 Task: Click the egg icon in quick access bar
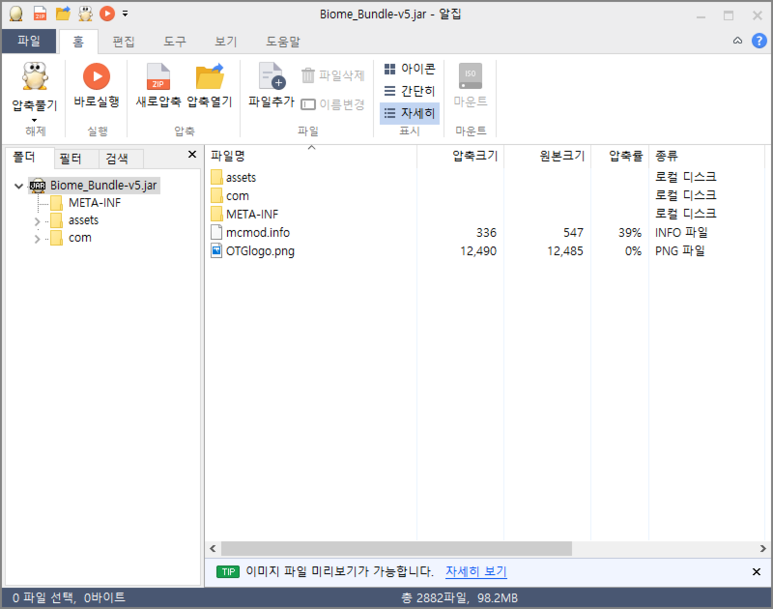(x=16, y=14)
